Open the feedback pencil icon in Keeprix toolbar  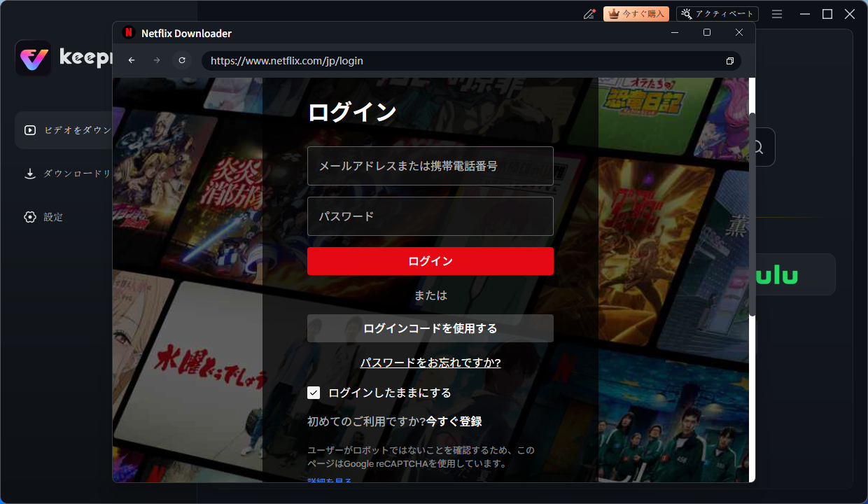(x=589, y=14)
